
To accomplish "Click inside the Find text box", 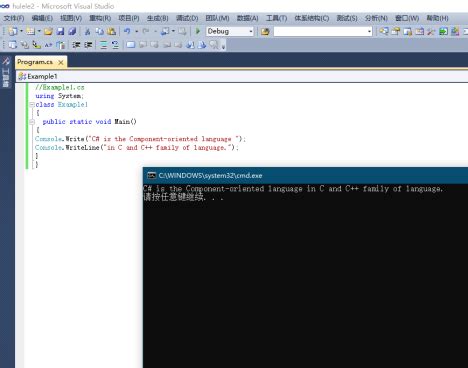I will pos(320,32).
